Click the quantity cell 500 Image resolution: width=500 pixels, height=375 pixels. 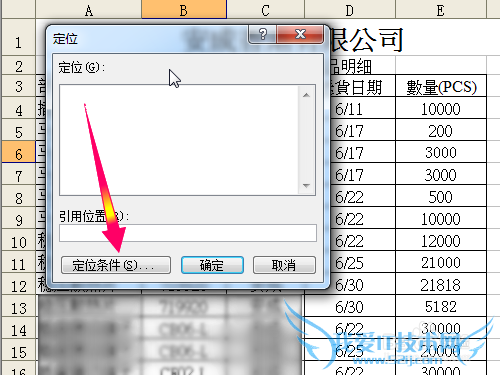(441, 196)
